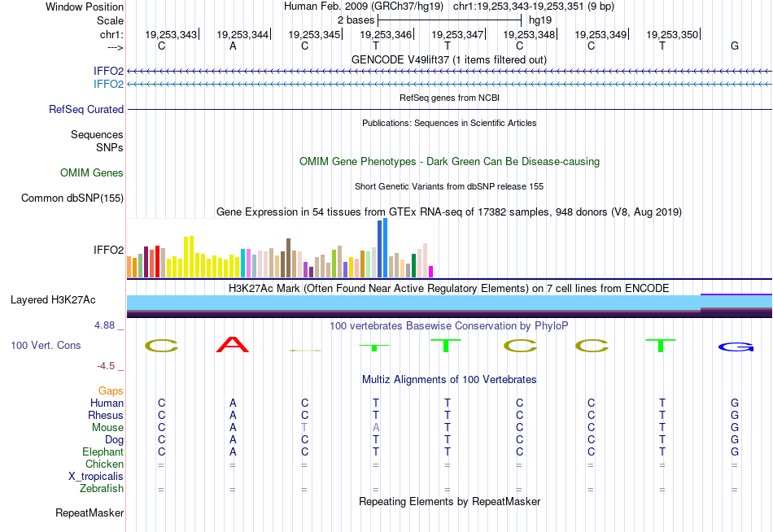
Task: Click the 4.88 PhyloP upper scale value
Action: click(104, 325)
